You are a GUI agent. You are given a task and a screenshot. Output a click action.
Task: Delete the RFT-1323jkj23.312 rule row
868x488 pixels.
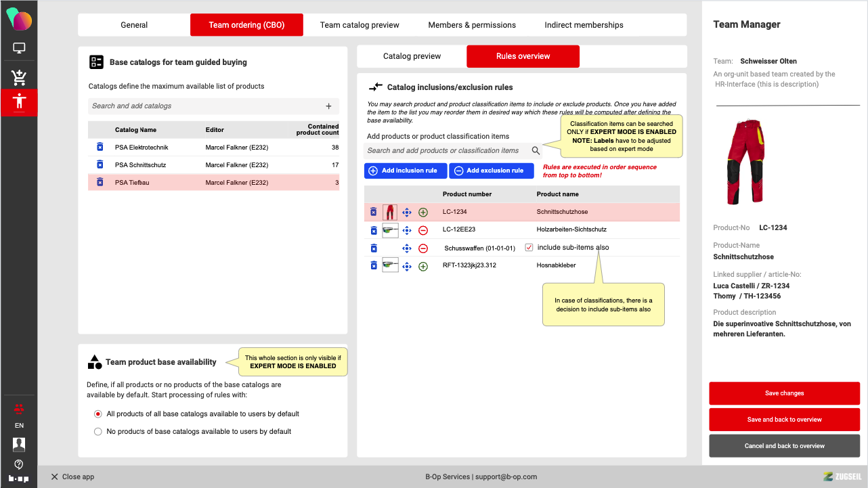coord(373,266)
